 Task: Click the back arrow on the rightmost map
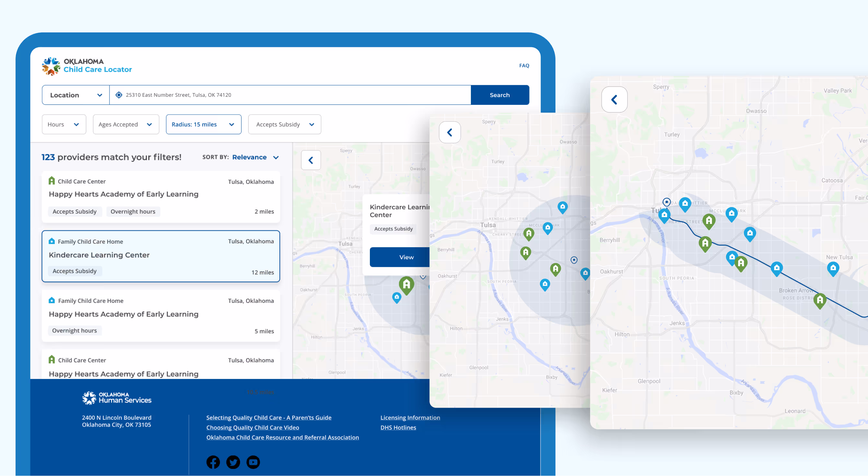pos(614,100)
